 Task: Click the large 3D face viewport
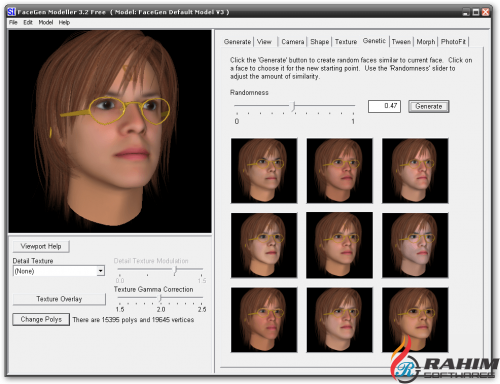[x=110, y=131]
